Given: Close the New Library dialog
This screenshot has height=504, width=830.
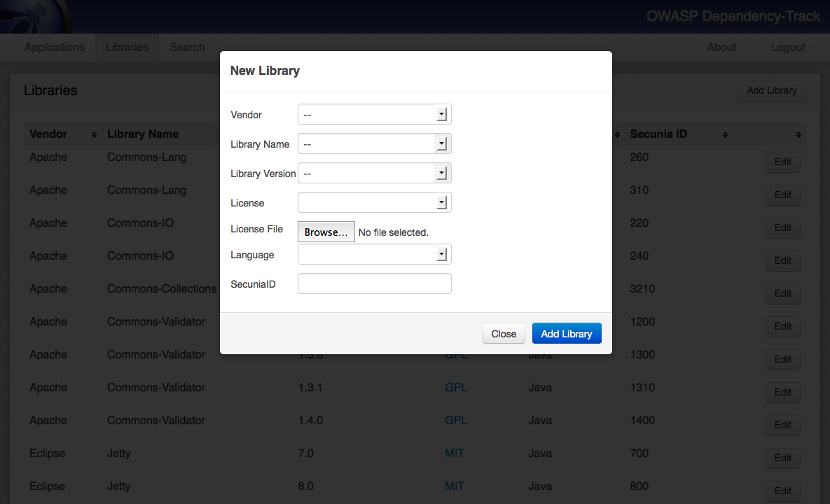Looking at the screenshot, I should pos(503,334).
